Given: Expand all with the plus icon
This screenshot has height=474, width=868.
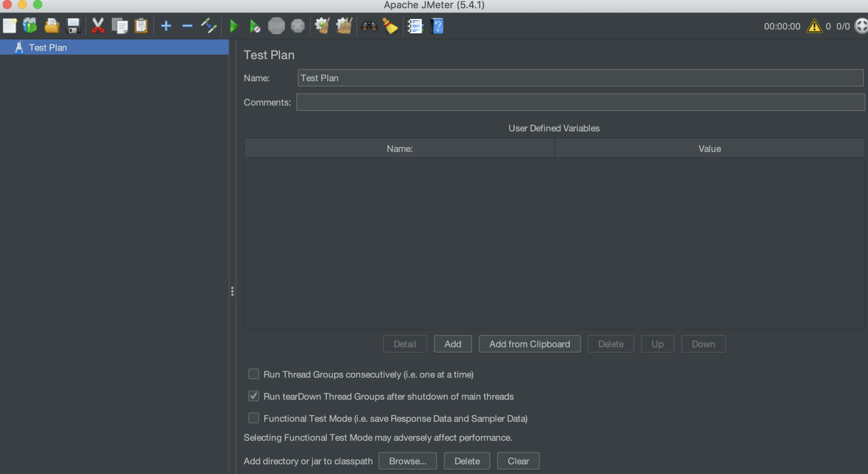Looking at the screenshot, I should tap(166, 26).
